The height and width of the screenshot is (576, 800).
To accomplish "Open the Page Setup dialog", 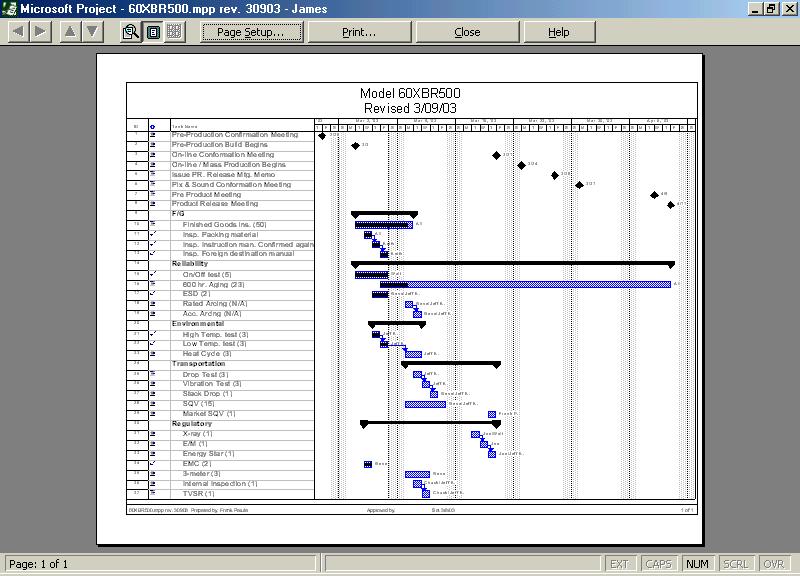I will pyautogui.click(x=252, y=32).
